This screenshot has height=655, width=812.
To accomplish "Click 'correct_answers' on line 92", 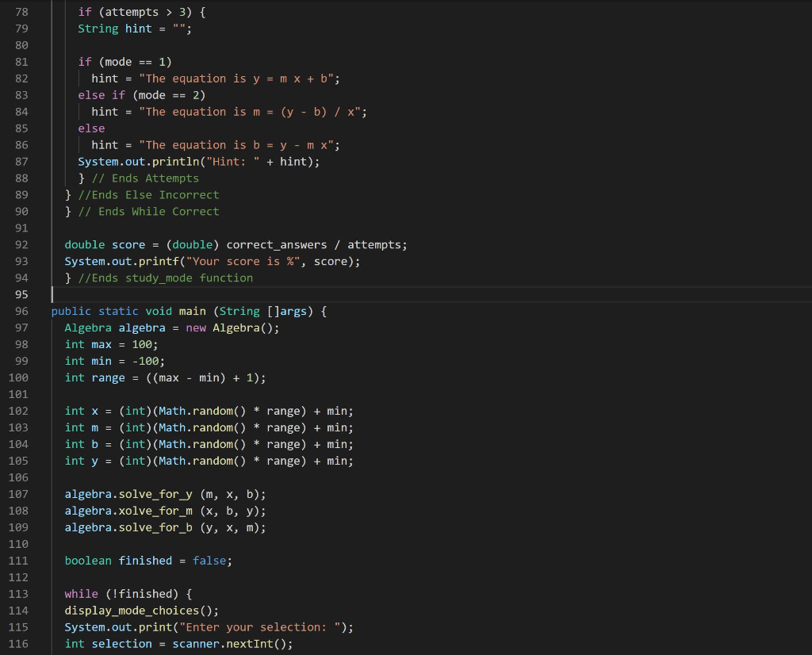I will pyautogui.click(x=277, y=245).
